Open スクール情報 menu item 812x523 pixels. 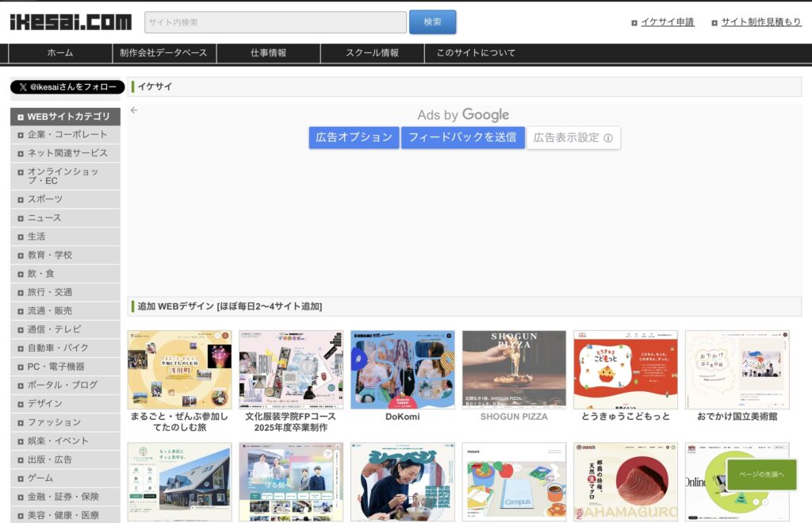pyautogui.click(x=373, y=53)
